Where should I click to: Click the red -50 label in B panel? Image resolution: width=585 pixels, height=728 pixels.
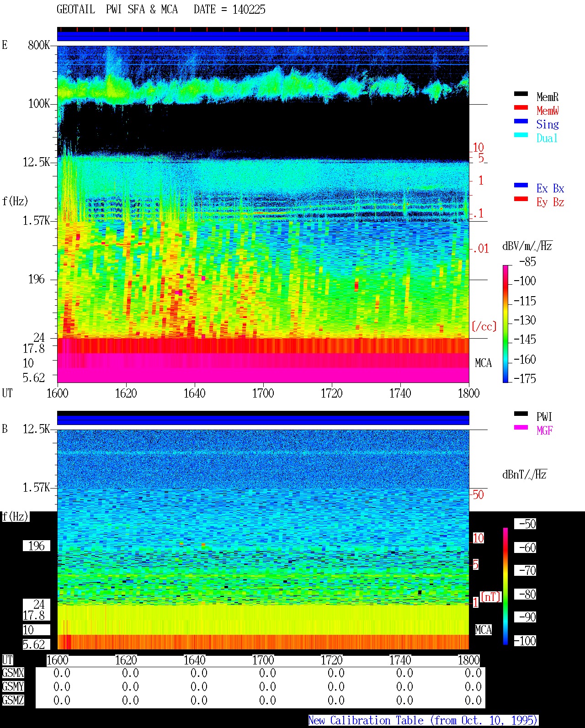[478, 494]
